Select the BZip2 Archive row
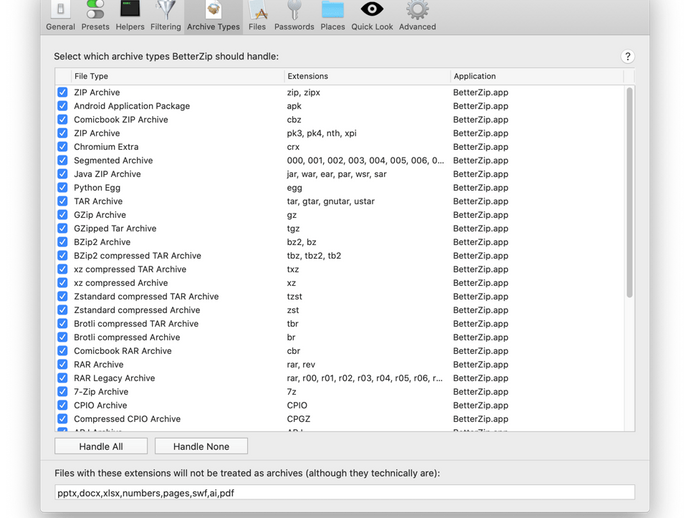690x518 pixels. pos(339,242)
